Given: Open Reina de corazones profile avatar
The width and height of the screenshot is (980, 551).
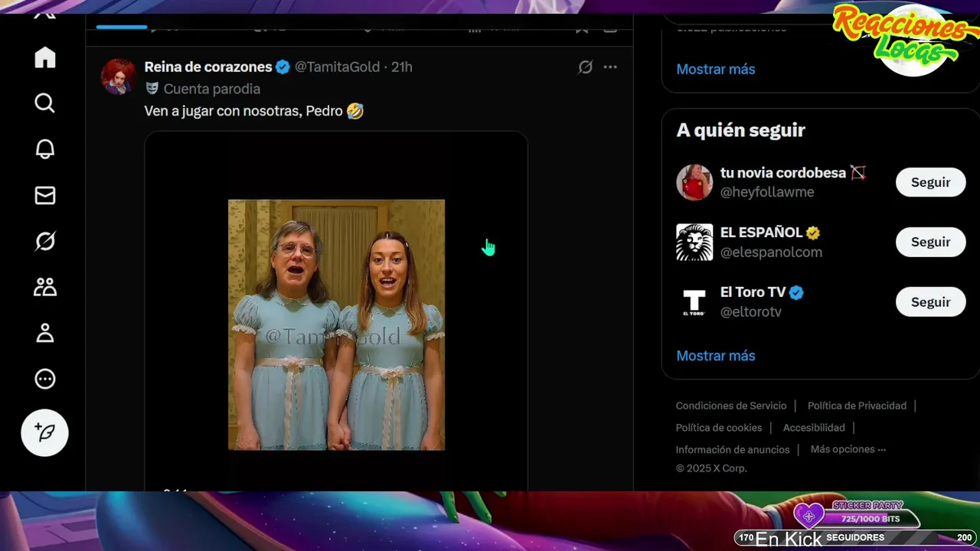Looking at the screenshot, I should pos(118,77).
